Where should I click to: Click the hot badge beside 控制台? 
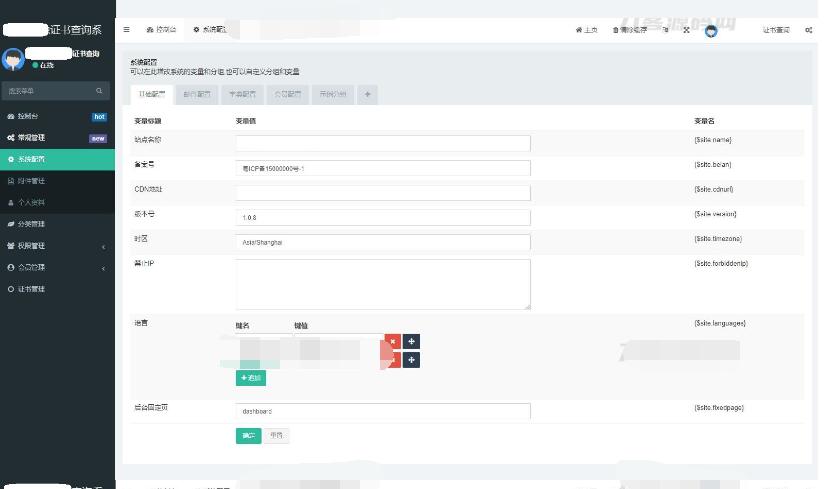100,117
